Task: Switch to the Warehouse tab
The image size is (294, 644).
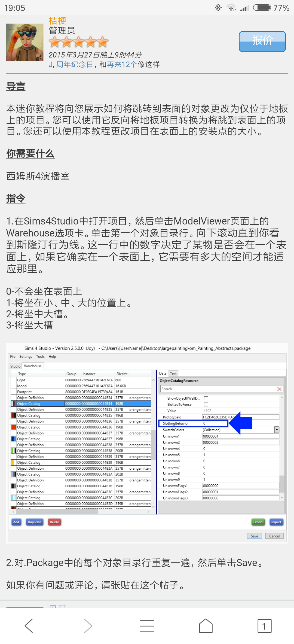Action: click(33, 366)
